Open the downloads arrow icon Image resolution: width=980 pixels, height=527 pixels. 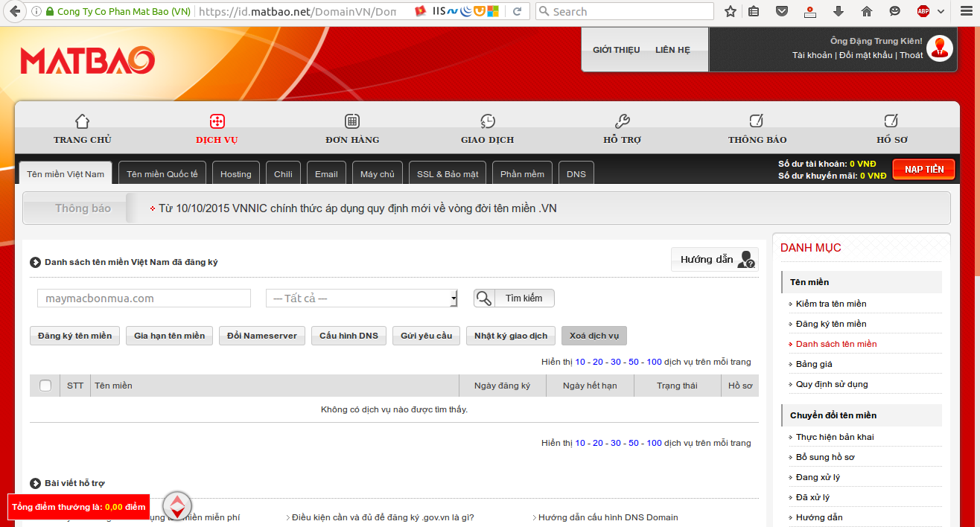[x=839, y=11]
